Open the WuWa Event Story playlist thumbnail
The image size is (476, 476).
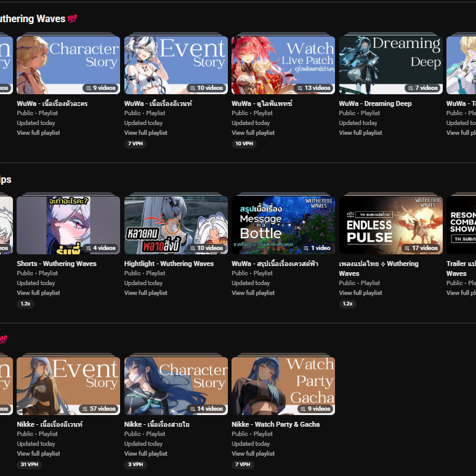tap(175, 65)
